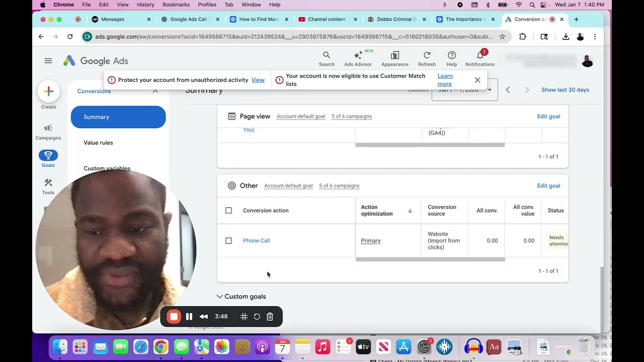Screen dimensions: 644x362
Task: Refresh the Google Ads data
Action: tap(427, 58)
